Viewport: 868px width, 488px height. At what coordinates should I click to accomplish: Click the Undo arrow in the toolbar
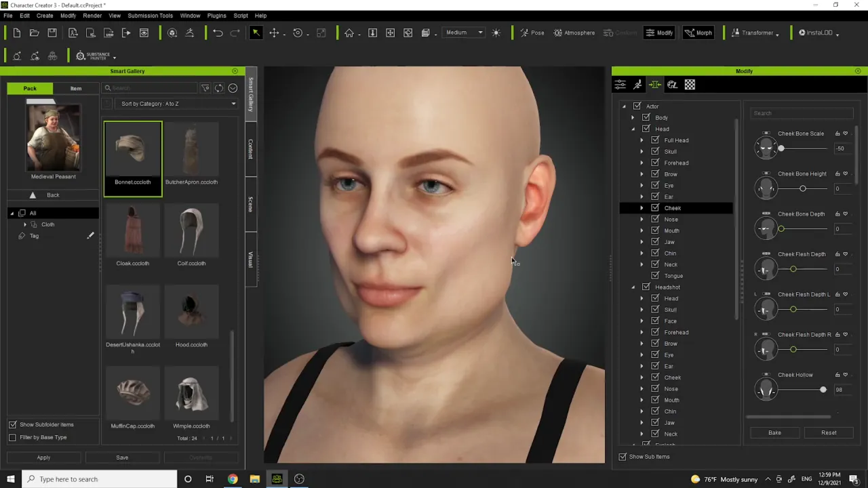(218, 33)
